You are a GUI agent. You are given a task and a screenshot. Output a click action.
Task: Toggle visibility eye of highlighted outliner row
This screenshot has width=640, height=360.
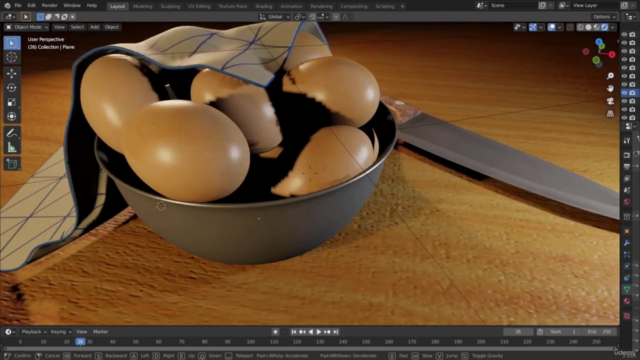624,93
